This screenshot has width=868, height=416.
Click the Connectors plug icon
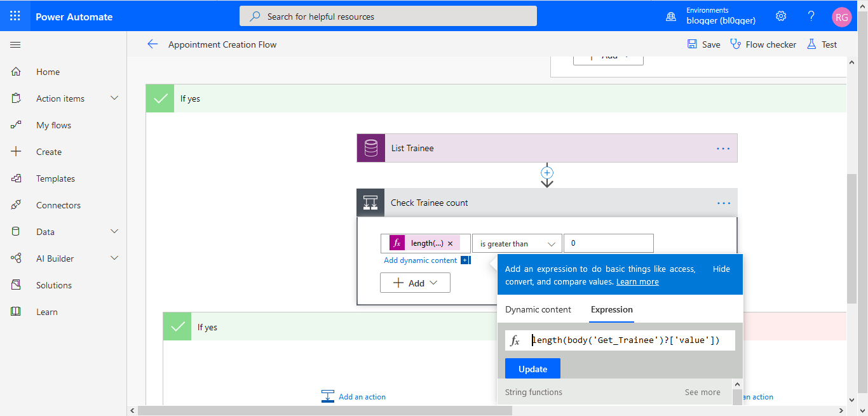click(16, 205)
